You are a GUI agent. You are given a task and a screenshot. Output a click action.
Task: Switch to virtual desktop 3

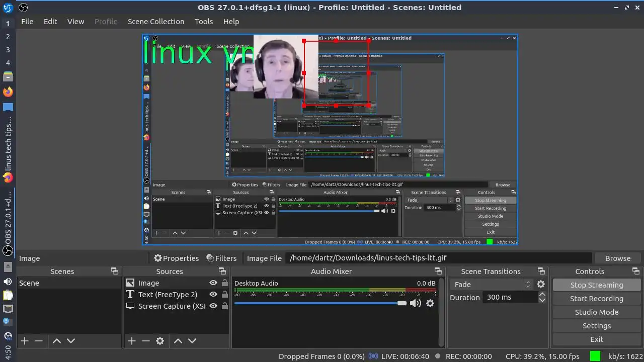[x=8, y=50]
